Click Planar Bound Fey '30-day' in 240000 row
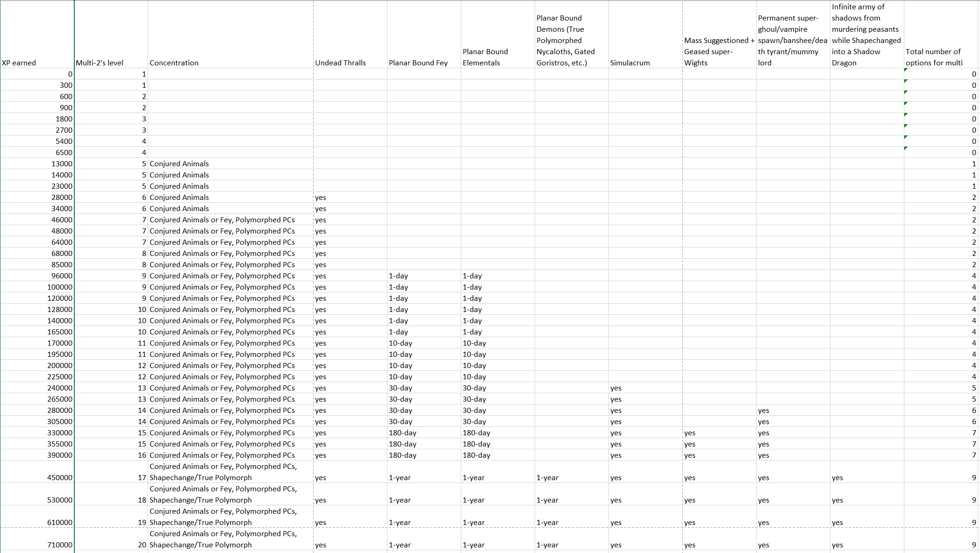The height and width of the screenshot is (553, 980). point(424,388)
